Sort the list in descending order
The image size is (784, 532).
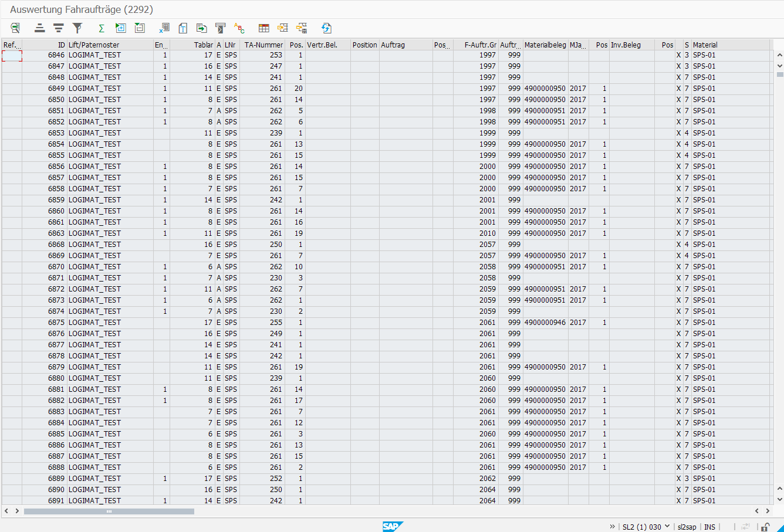(x=59, y=28)
